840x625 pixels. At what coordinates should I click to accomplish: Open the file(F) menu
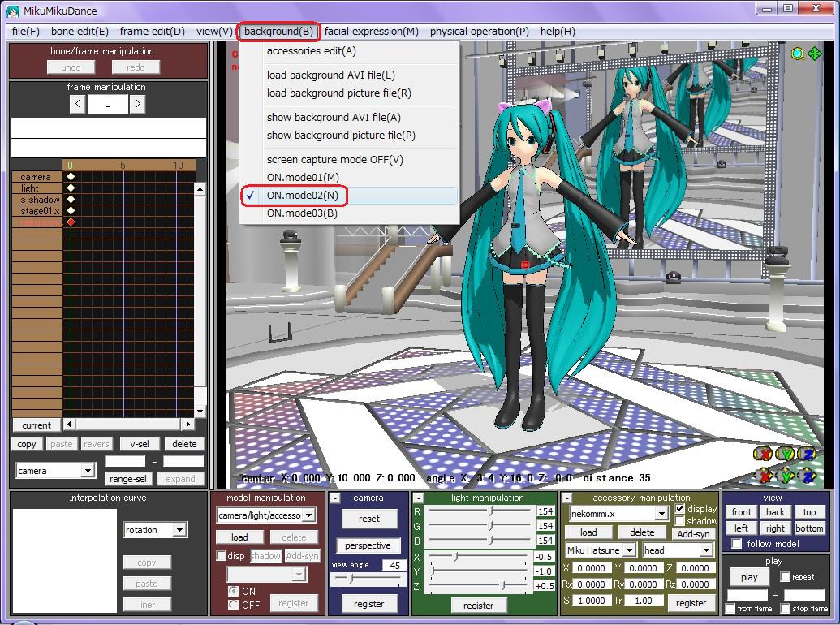click(26, 31)
